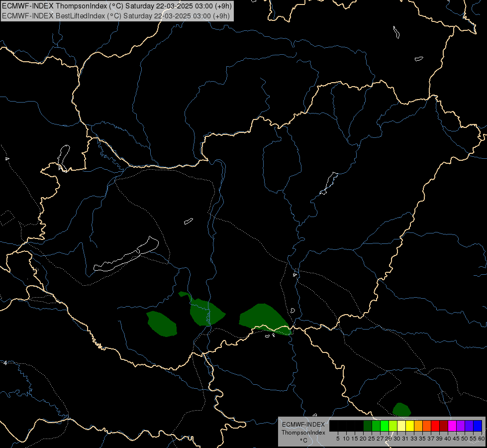The image size is (487, 448).
Task: Choose the light orange 33-35 legend swatch
Action: 418,426
